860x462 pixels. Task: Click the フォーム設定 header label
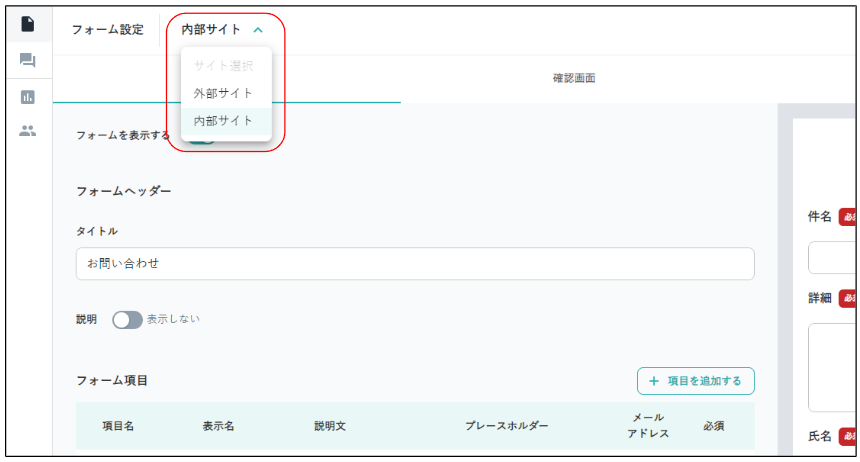[107, 30]
